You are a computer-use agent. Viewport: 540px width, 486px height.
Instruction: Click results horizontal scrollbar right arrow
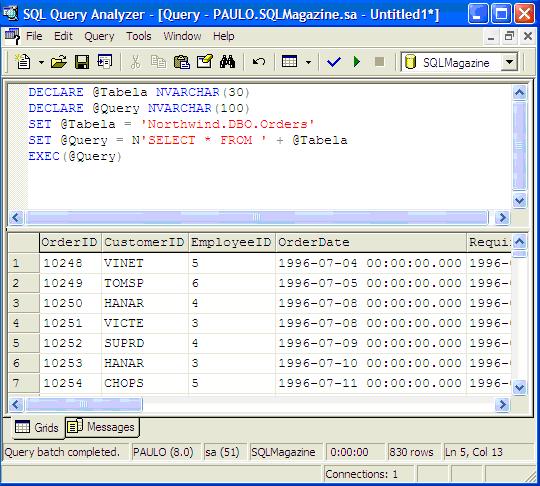point(502,404)
